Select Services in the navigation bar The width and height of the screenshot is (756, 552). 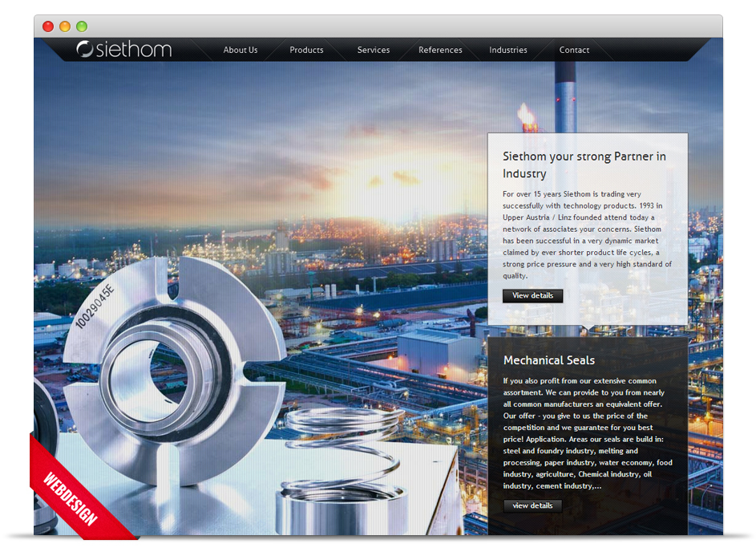pos(374,50)
